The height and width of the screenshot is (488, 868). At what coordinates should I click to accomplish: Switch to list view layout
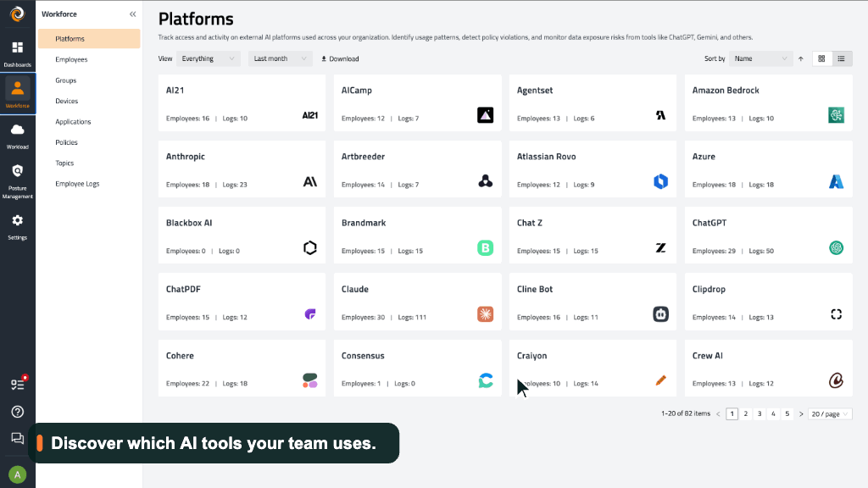tap(842, 58)
